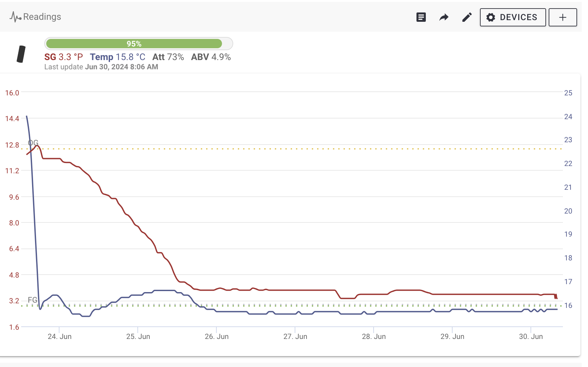Open the notes list icon
The height and width of the screenshot is (367, 588).
click(421, 17)
